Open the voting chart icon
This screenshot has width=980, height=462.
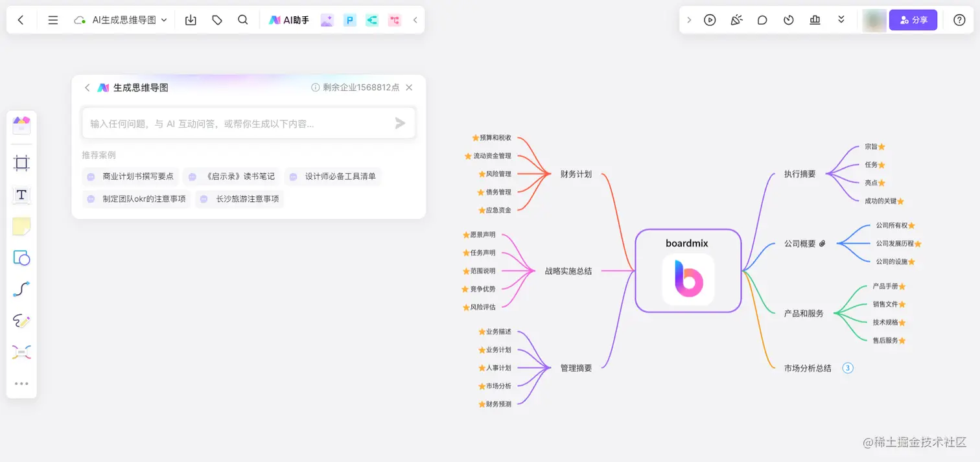point(815,20)
